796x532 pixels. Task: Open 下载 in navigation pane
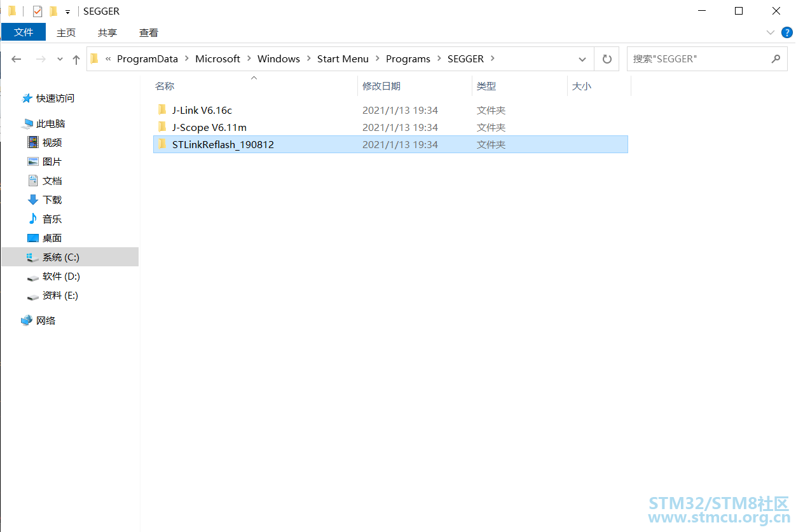pyautogui.click(x=52, y=200)
